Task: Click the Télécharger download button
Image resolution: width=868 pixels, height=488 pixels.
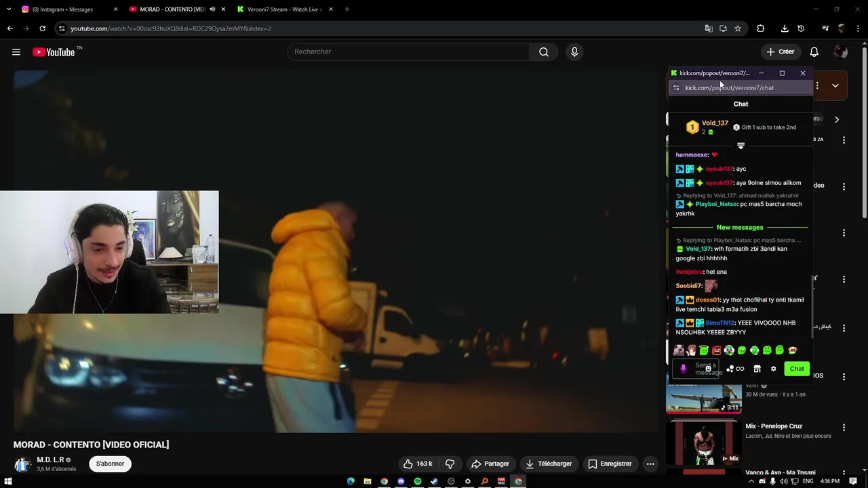Action: (549, 464)
